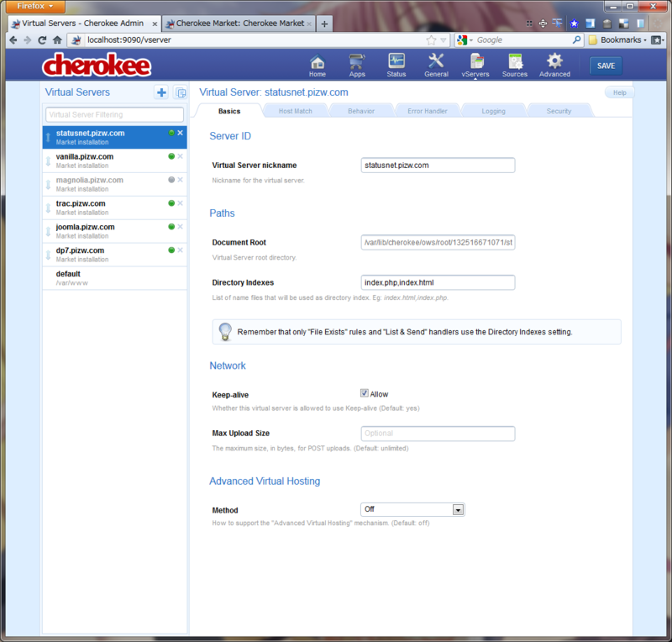Open the Apps section icon
672x642 pixels.
tap(356, 66)
